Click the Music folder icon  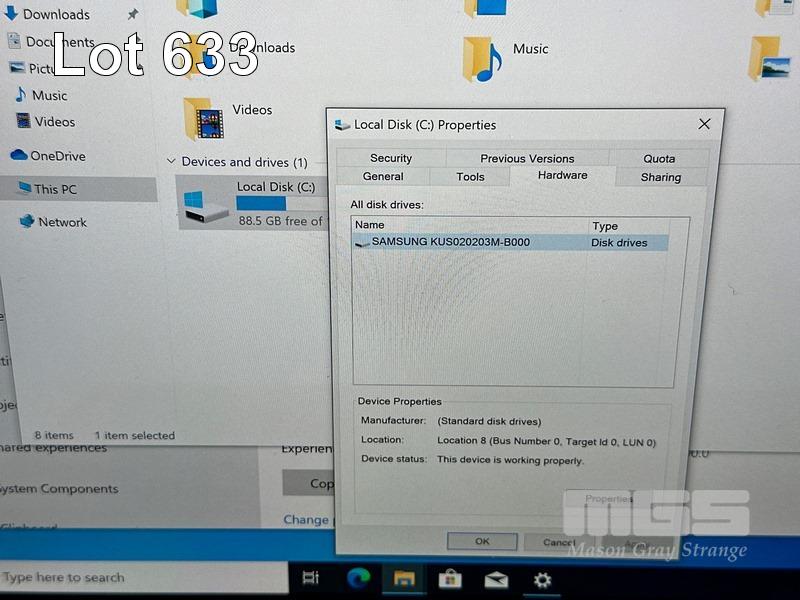pyautogui.click(x=483, y=60)
